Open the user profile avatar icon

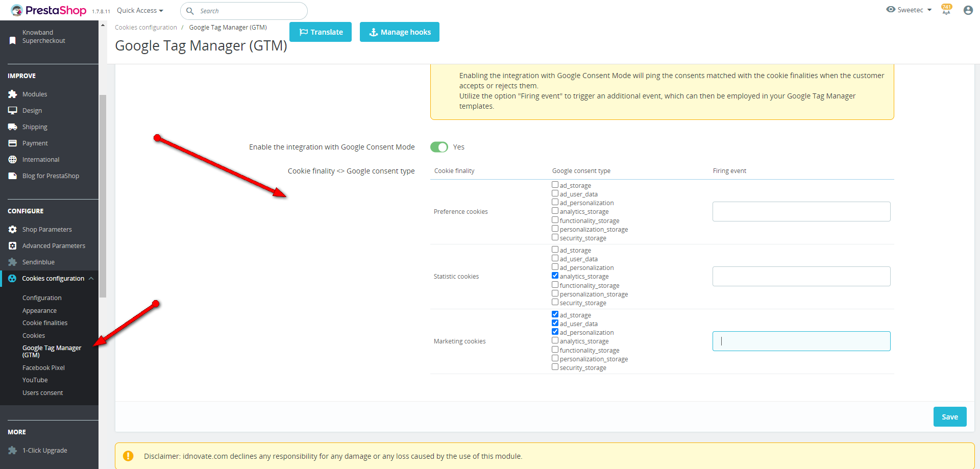968,10
